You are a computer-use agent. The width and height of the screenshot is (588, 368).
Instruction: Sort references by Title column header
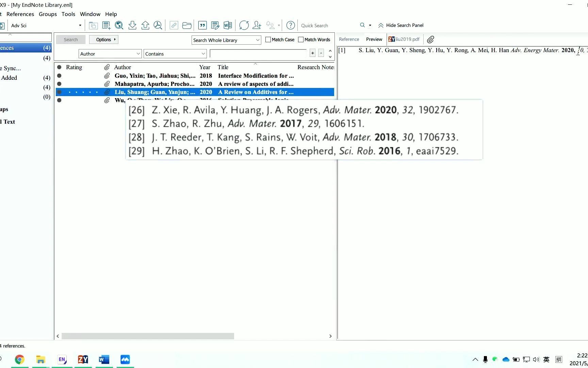pyautogui.click(x=223, y=67)
